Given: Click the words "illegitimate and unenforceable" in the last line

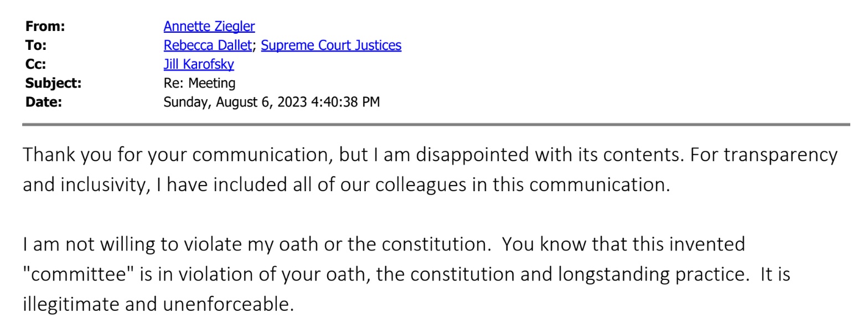Looking at the screenshot, I should click(x=158, y=304).
